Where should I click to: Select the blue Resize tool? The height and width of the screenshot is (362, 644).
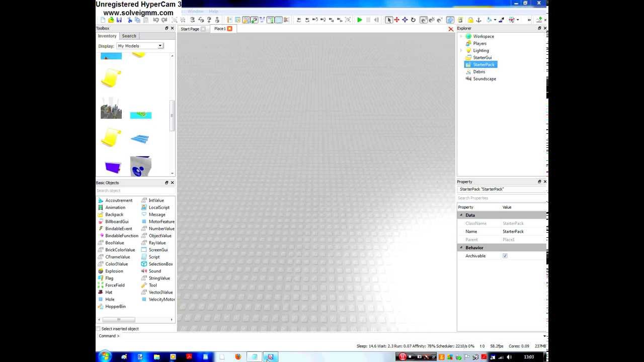tap(405, 20)
